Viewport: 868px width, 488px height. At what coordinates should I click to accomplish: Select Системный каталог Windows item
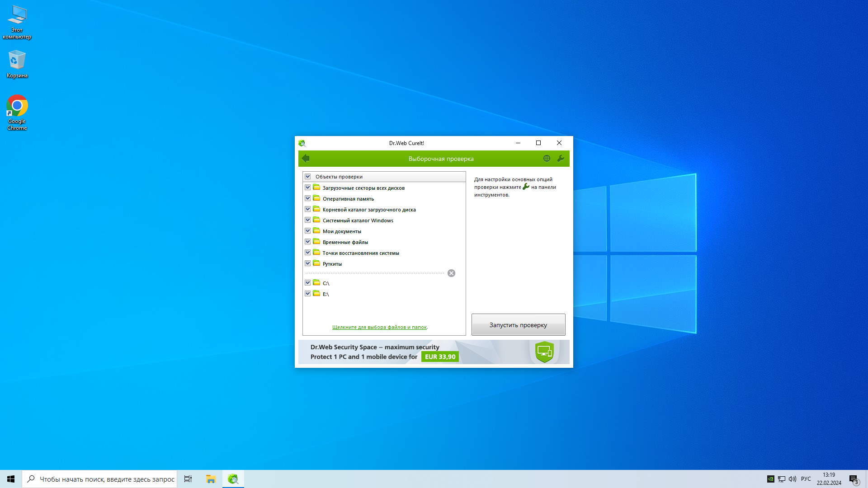pyautogui.click(x=358, y=221)
